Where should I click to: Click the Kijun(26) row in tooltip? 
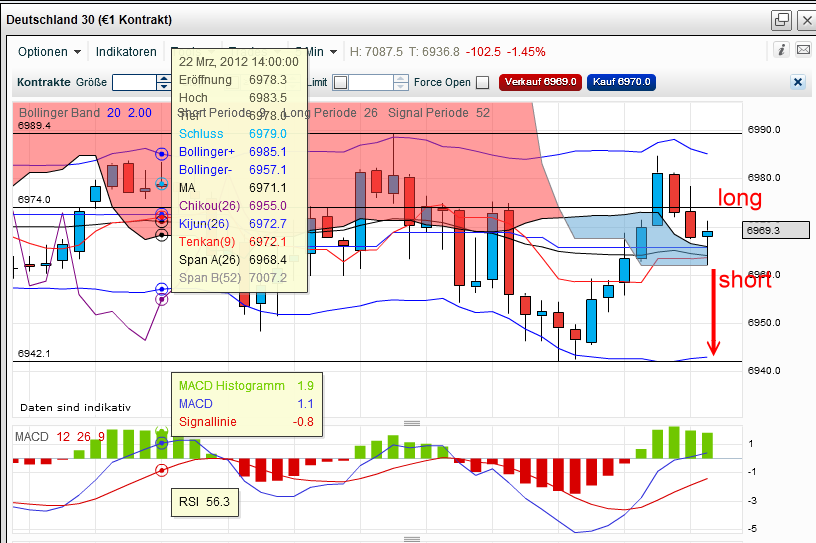[x=233, y=224]
